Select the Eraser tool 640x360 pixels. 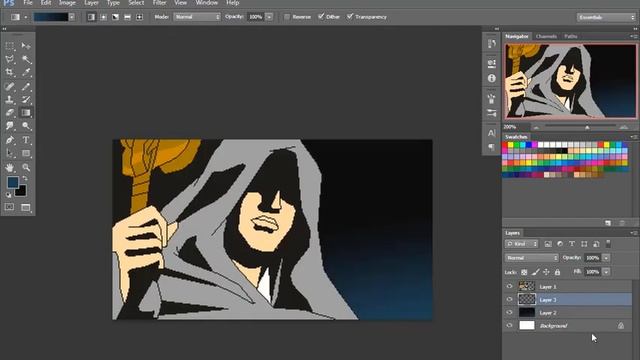[x=10, y=113]
